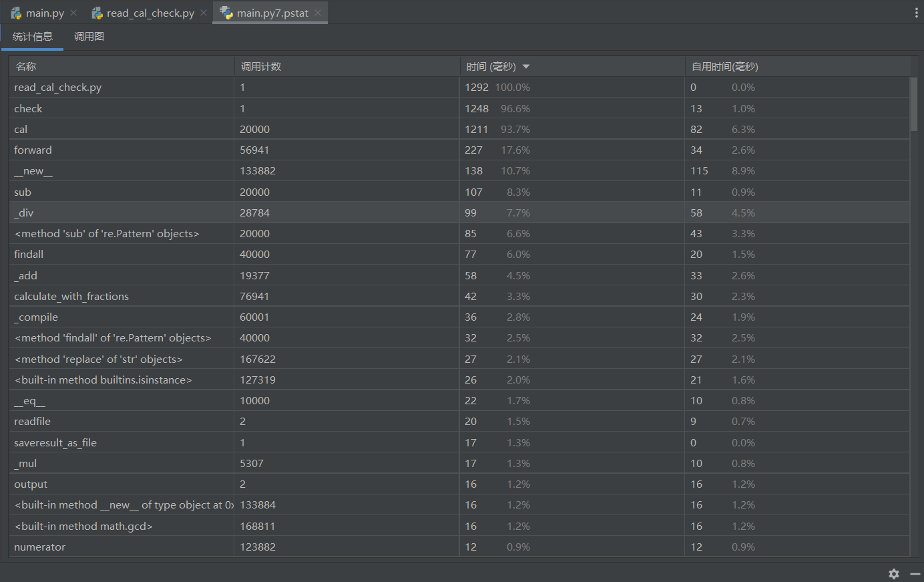Select the 统计信息 tab
The image size is (924, 582).
tap(32, 37)
